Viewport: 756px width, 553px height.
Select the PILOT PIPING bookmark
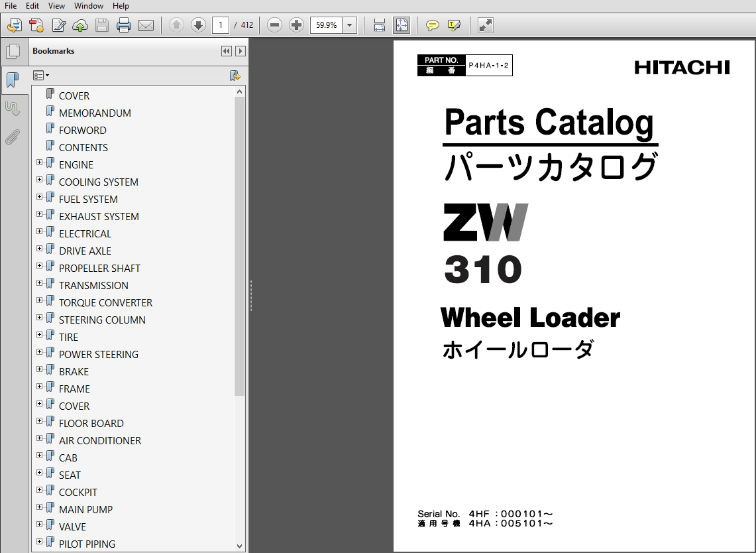point(87,544)
